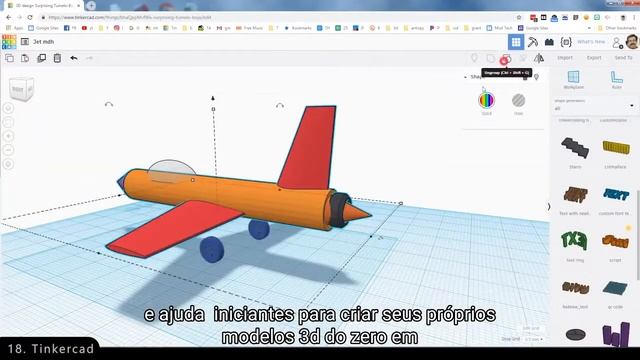Pick the blue qr code shape
This screenshot has height=360, width=640.
[616, 288]
